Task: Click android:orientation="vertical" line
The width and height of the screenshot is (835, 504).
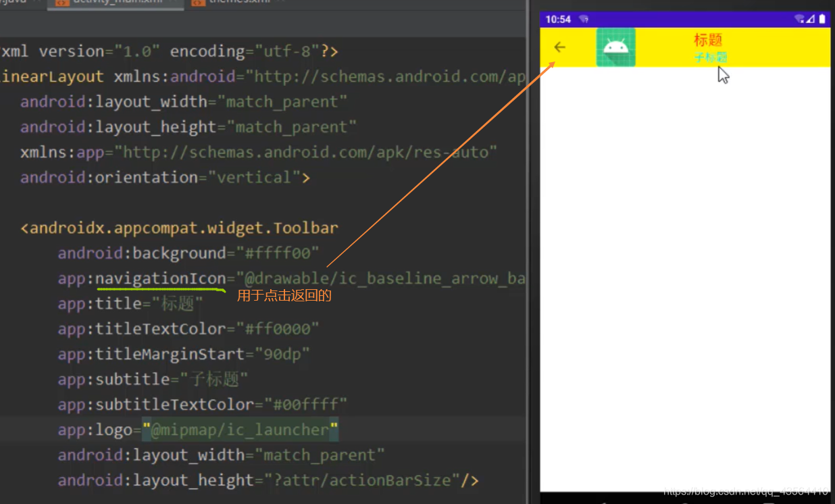Action: pos(166,177)
